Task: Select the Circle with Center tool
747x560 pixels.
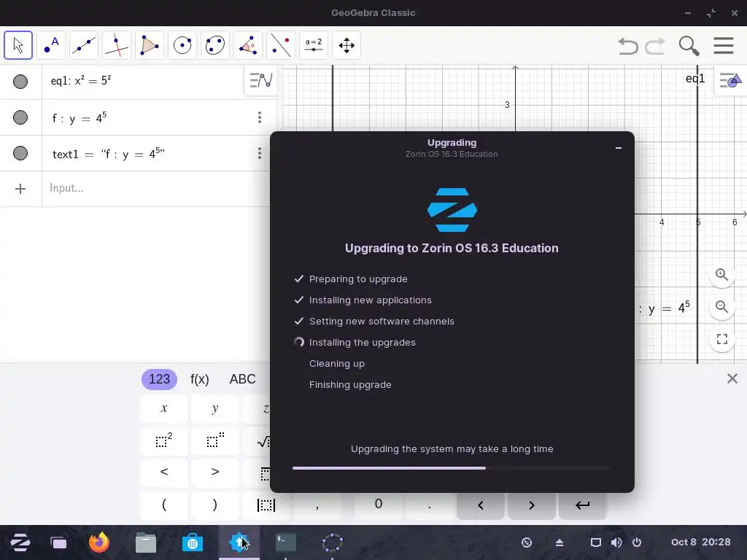Action: click(x=182, y=45)
